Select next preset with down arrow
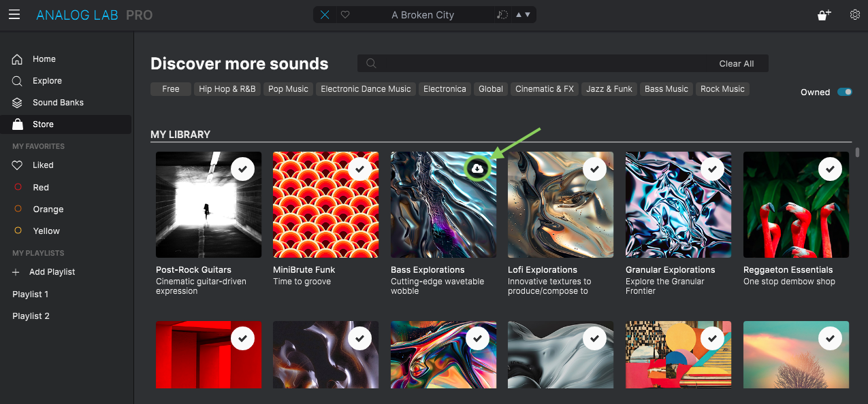This screenshot has height=404, width=868. [x=528, y=15]
